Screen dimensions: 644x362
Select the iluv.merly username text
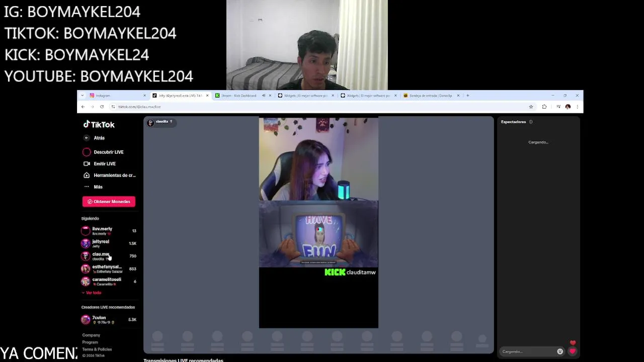tap(102, 229)
